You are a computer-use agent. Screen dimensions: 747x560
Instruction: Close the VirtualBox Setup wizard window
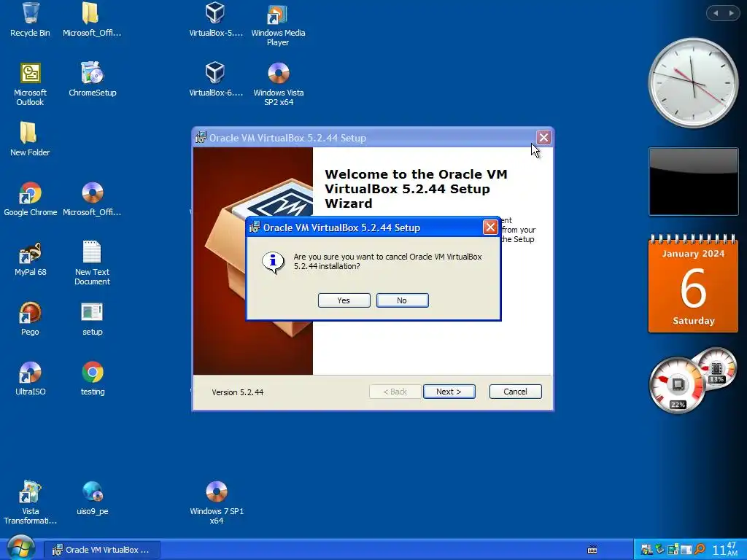click(x=543, y=138)
